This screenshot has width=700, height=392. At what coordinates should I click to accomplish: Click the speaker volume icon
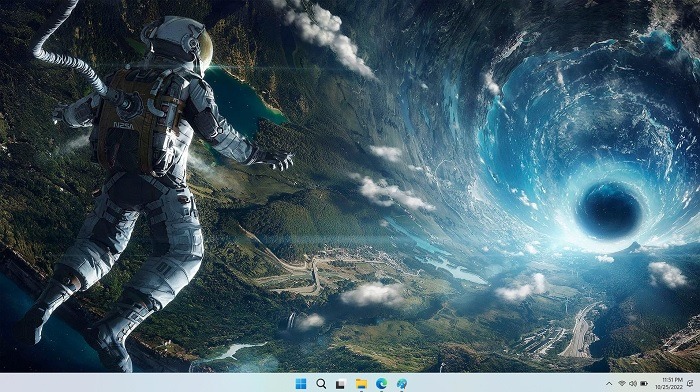point(633,384)
